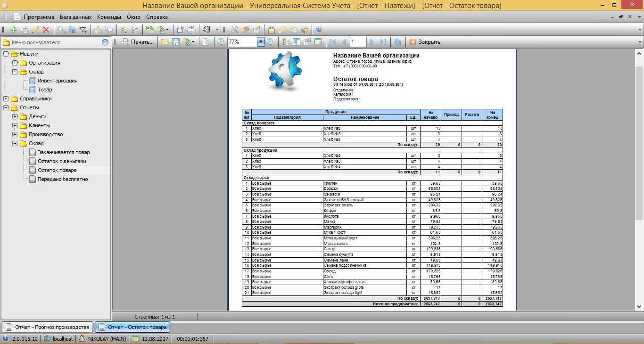Open the База данных menu
Viewport: 644px width, 344px height.
click(x=75, y=17)
